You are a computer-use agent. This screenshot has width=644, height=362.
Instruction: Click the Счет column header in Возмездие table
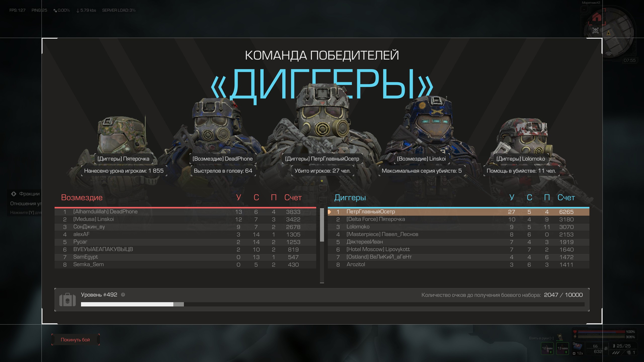[293, 198]
